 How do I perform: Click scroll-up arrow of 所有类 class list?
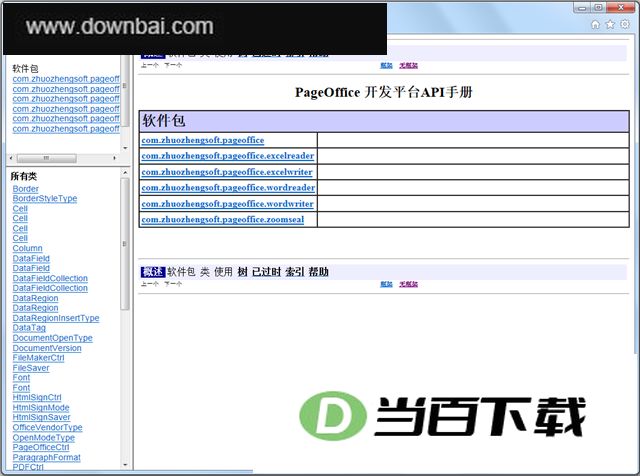click(x=125, y=173)
